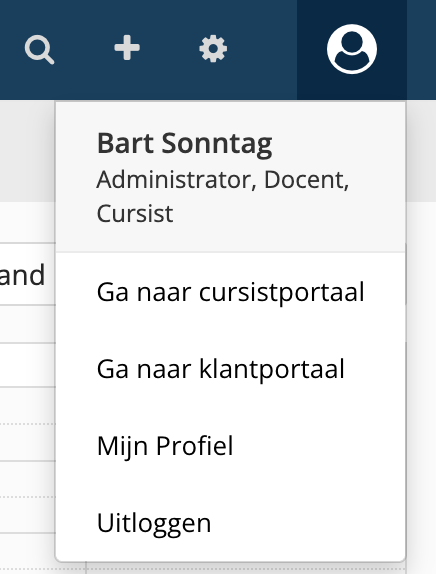Click the name Bart Sonntag
The image size is (436, 574).
[x=185, y=144]
